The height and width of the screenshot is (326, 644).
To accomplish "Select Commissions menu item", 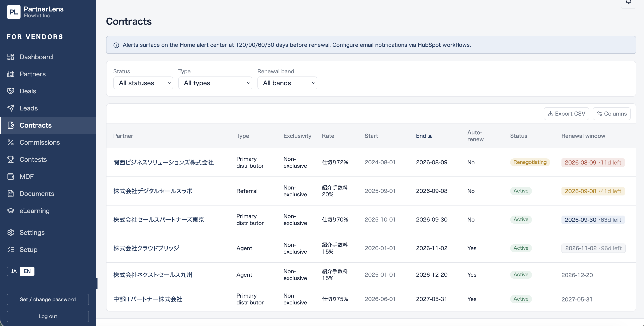I will 48,142.
